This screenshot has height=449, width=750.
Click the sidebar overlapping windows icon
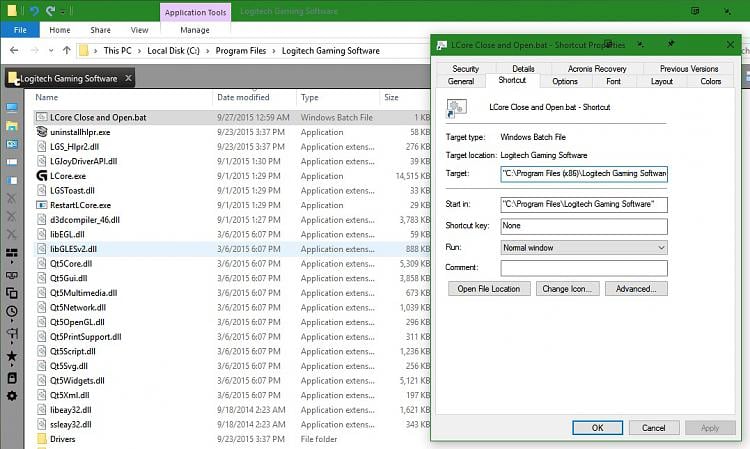coord(12,293)
